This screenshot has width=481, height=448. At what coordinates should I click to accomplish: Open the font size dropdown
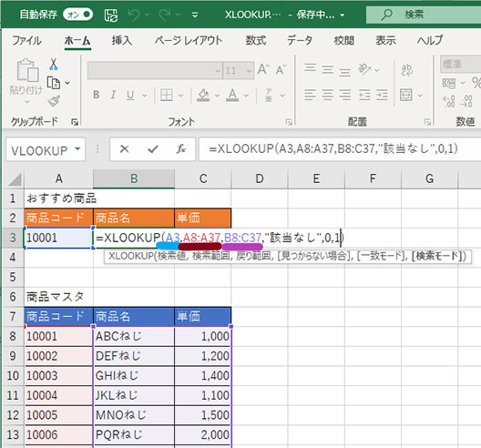250,71
